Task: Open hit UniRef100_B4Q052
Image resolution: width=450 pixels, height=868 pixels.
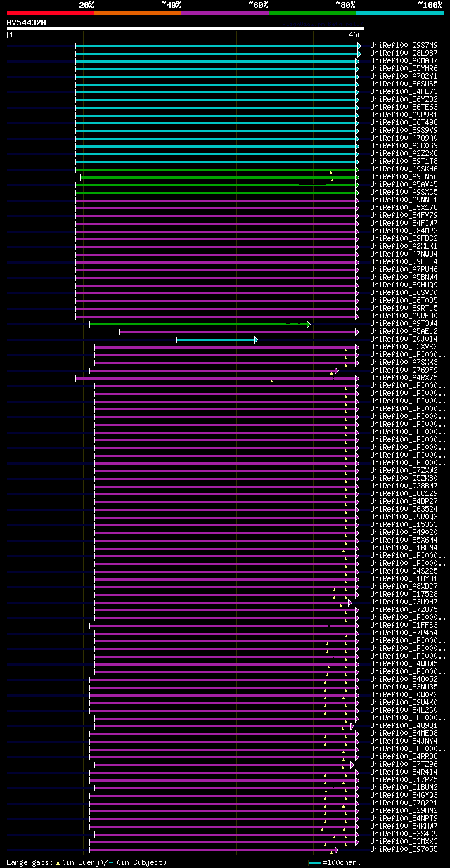Action: 404,679
